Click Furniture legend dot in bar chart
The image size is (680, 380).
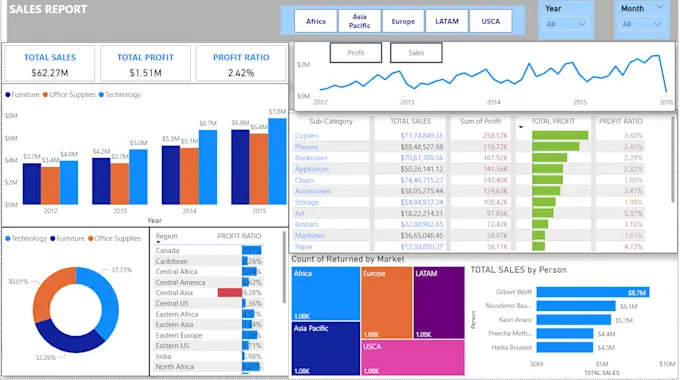point(8,95)
